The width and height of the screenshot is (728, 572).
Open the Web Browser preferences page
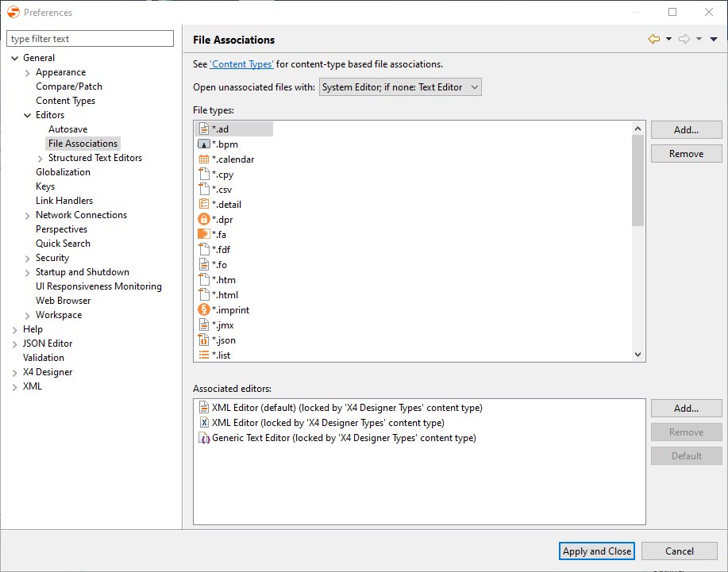pos(63,301)
